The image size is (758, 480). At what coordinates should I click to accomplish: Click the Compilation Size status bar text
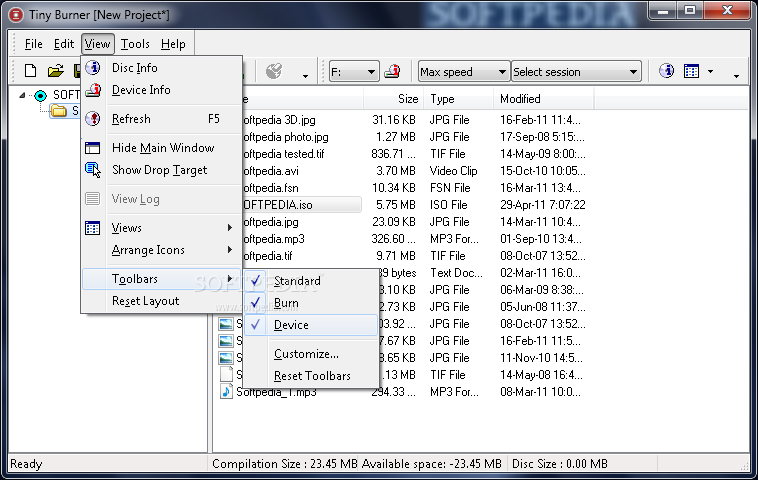[x=285, y=464]
